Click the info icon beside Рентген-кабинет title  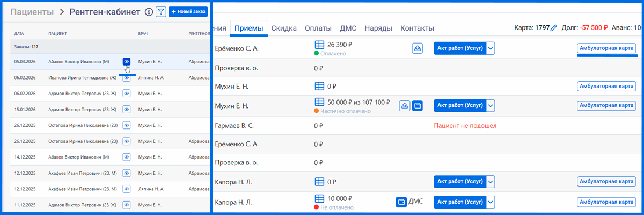tap(149, 12)
